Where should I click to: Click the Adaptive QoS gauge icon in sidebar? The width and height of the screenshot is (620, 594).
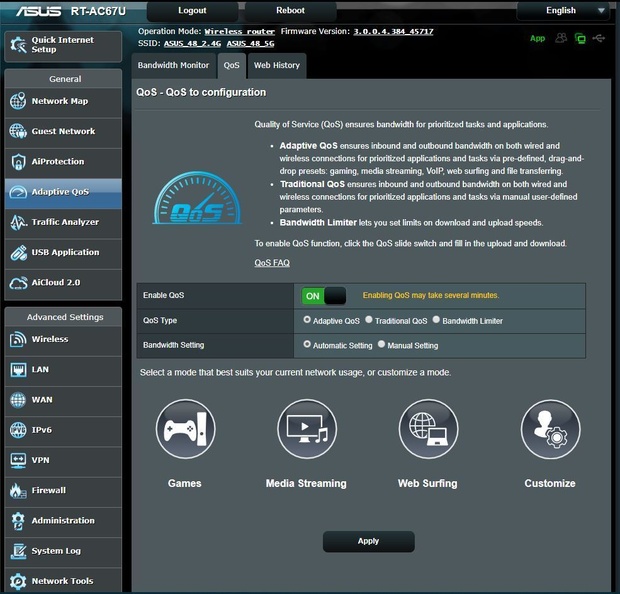tap(18, 192)
